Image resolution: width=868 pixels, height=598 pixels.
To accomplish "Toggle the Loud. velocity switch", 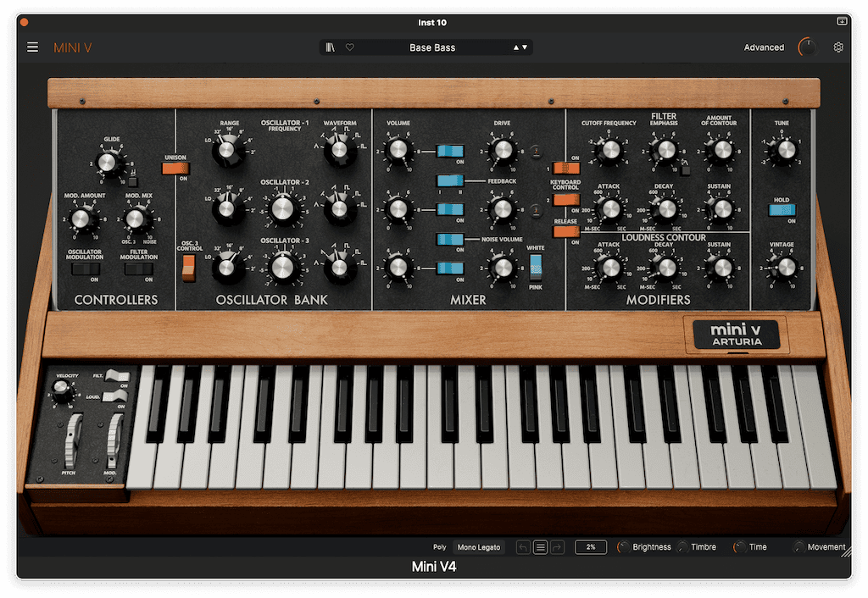I will click(x=114, y=396).
